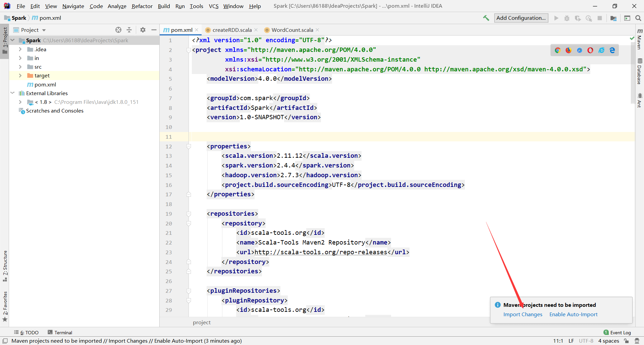This screenshot has width=644, height=345.
Task: Hide the Project tool window
Action: tap(154, 30)
